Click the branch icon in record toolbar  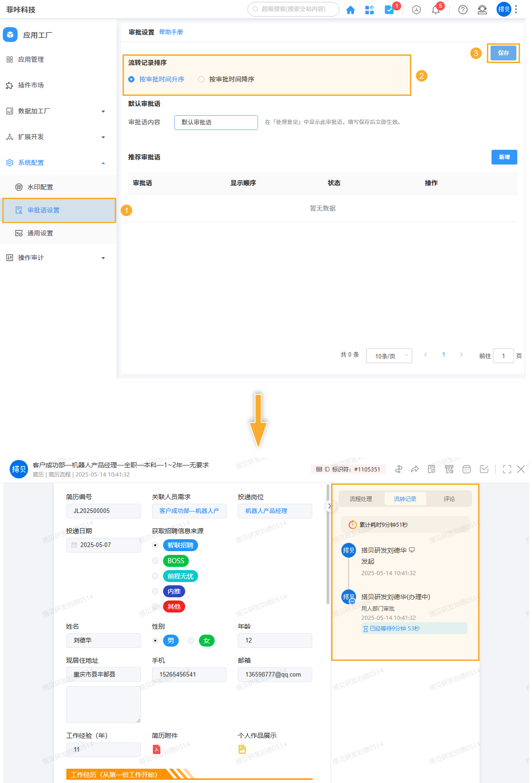pyautogui.click(x=399, y=469)
